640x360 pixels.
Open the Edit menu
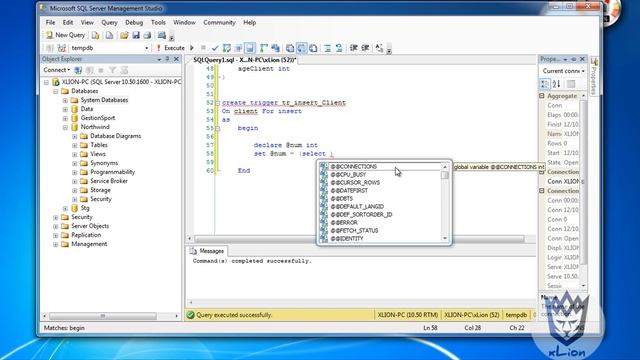(68, 22)
